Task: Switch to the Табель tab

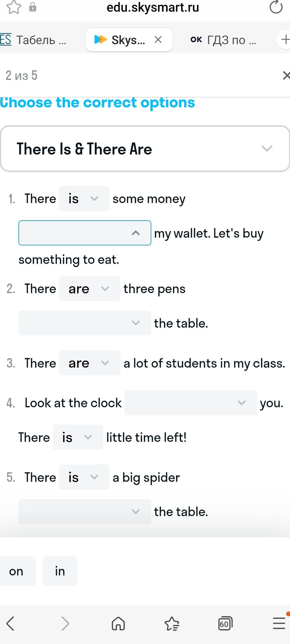Action: point(34,40)
